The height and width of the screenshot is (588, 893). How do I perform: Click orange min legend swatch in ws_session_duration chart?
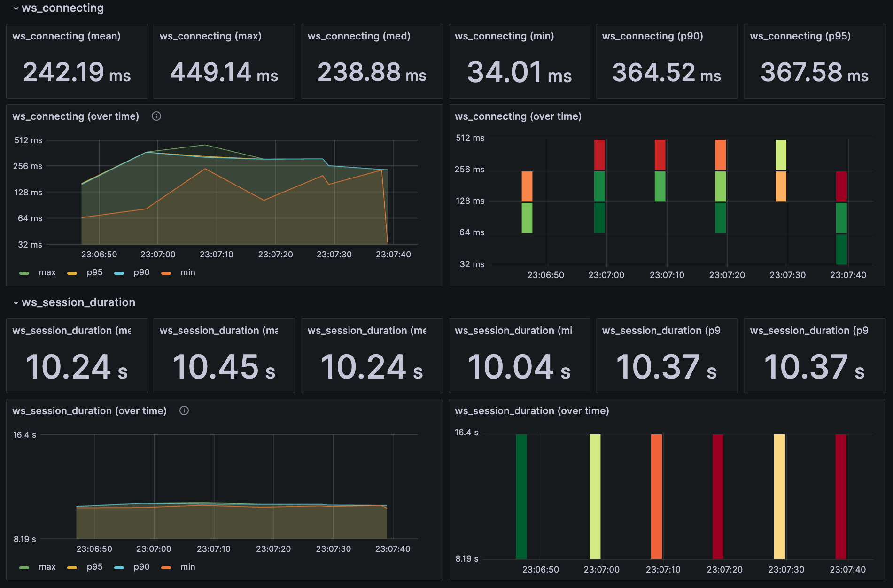166,567
